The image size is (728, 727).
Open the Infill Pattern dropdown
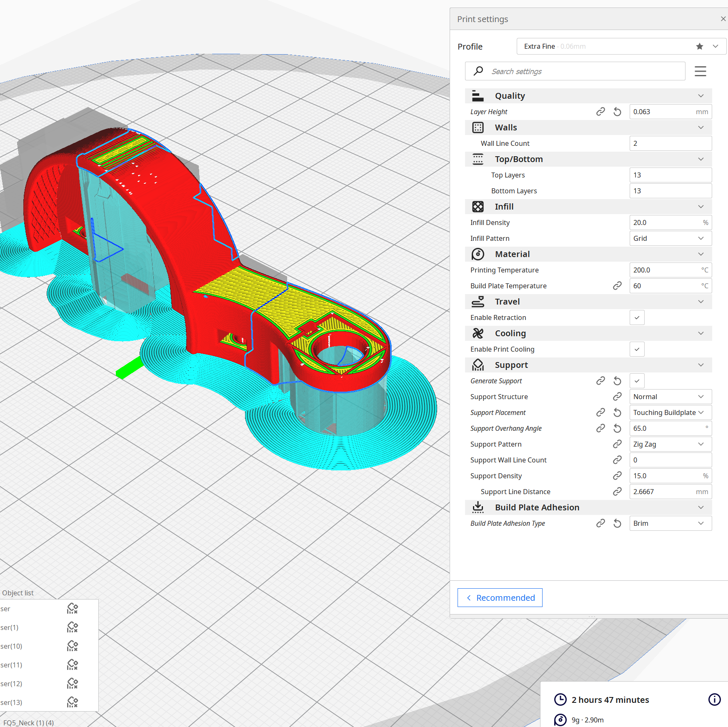tap(670, 238)
